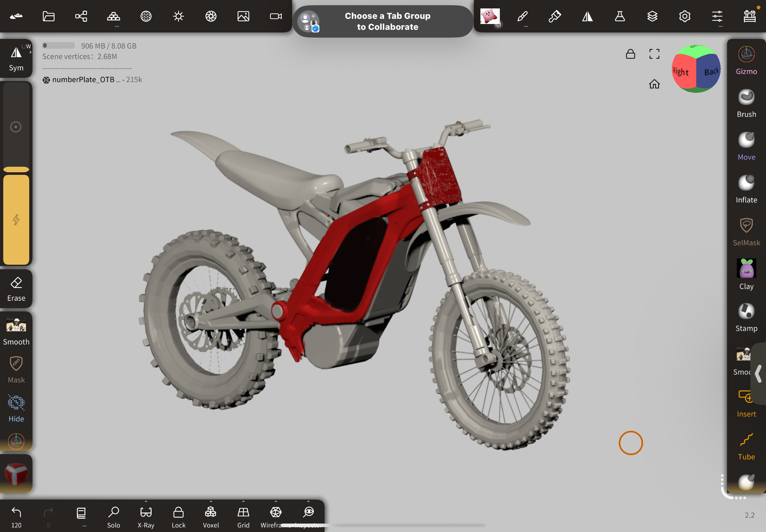The width and height of the screenshot is (766, 532).
Task: Tap Choose a Tab Group to Collaborate
Action: pyautogui.click(x=383, y=21)
